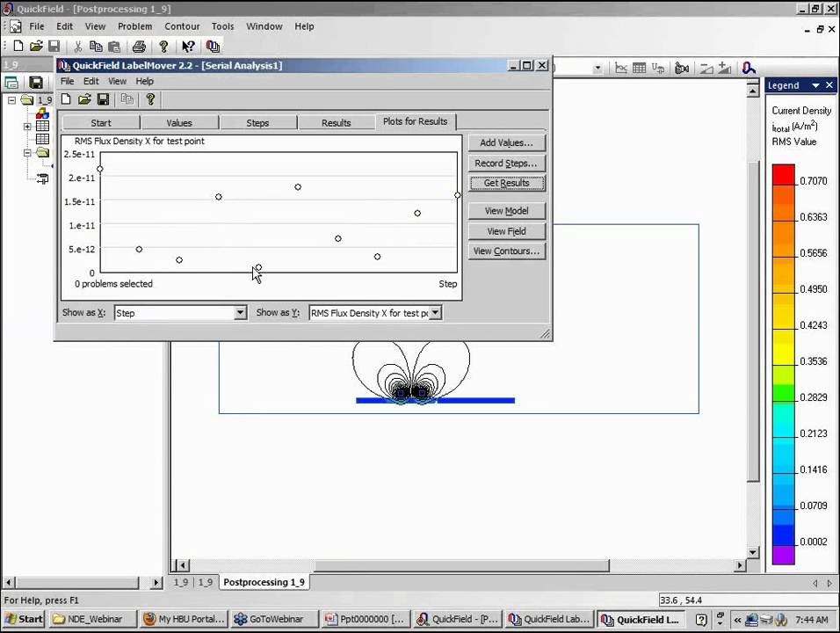Open the Problem menu
This screenshot has width=840, height=633.
[135, 26]
